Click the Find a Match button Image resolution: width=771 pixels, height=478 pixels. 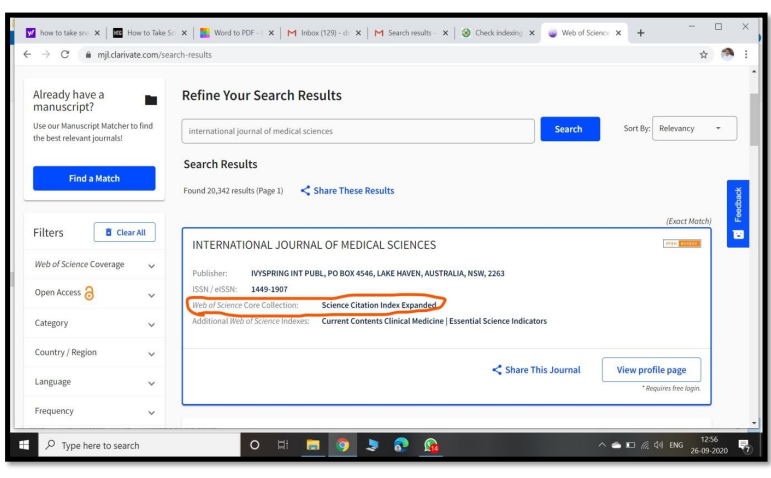tap(94, 178)
